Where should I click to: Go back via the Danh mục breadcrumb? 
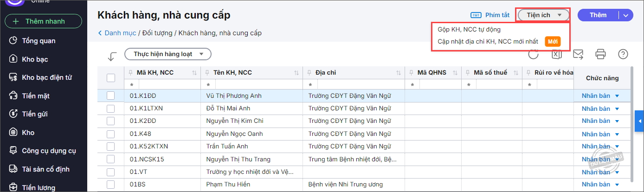pos(120,33)
